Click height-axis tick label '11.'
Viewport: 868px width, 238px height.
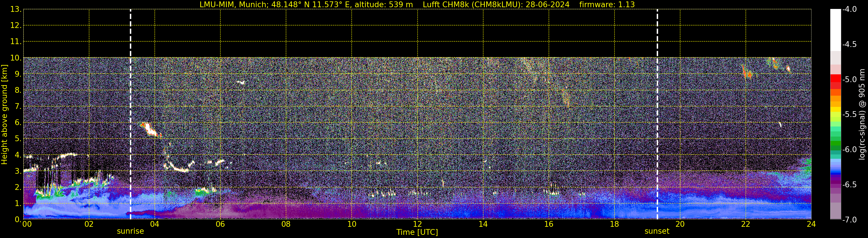coord(16,42)
